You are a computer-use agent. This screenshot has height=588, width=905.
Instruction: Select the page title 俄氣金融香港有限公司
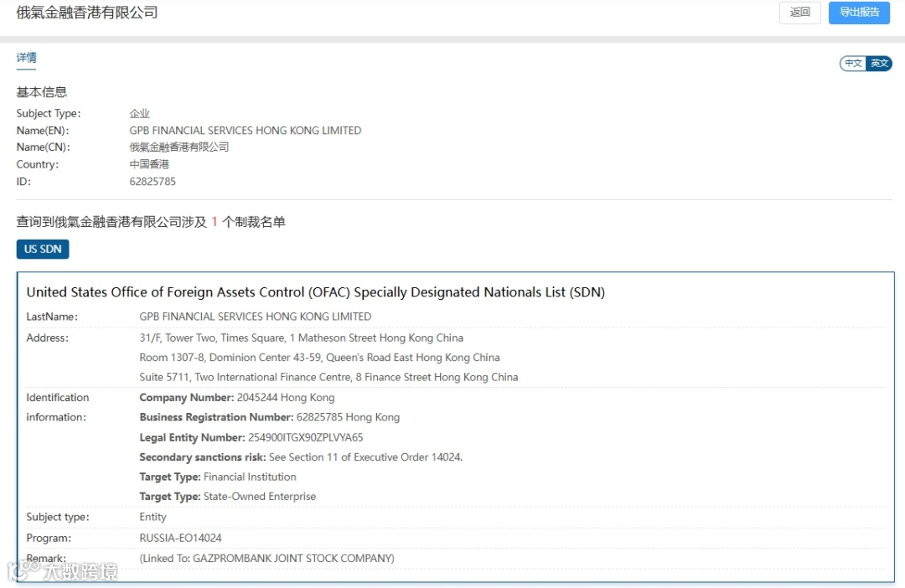[x=87, y=13]
